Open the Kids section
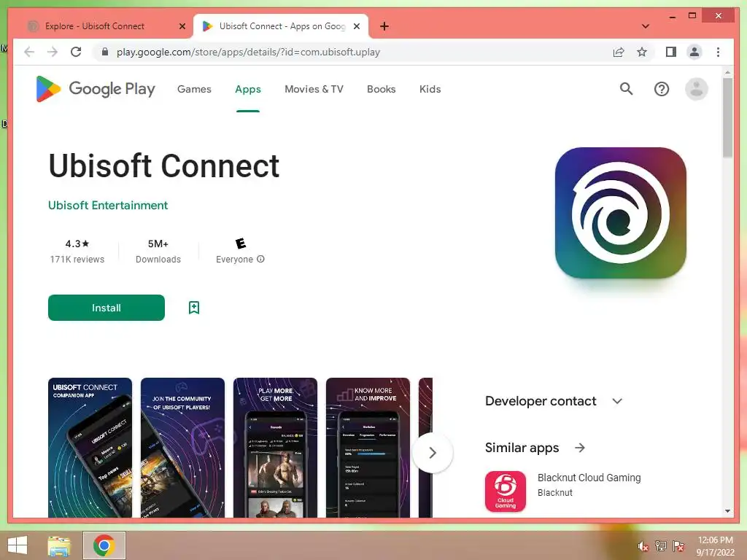Viewport: 747px width, 560px height. pos(430,89)
